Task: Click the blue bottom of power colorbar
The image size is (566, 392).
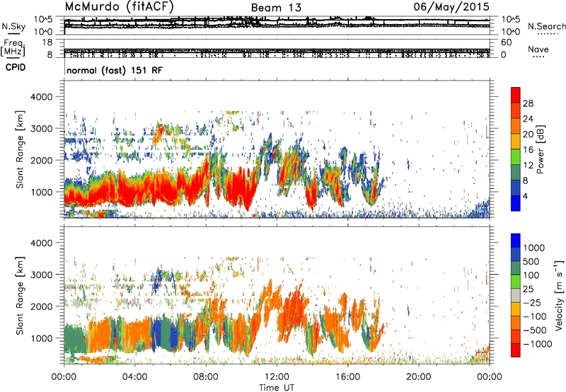Action: tap(516, 203)
